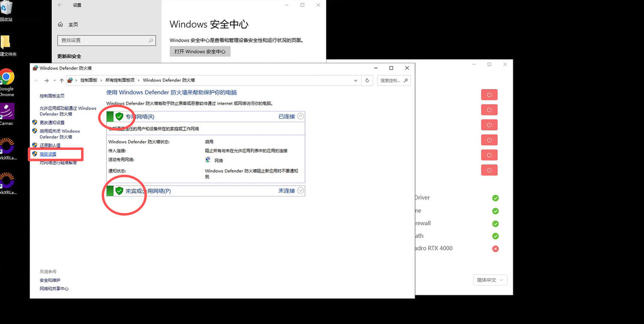Expand the chevron after the 控制面板 breadcrumb
Viewport: 644px width, 324px height.
101,80
